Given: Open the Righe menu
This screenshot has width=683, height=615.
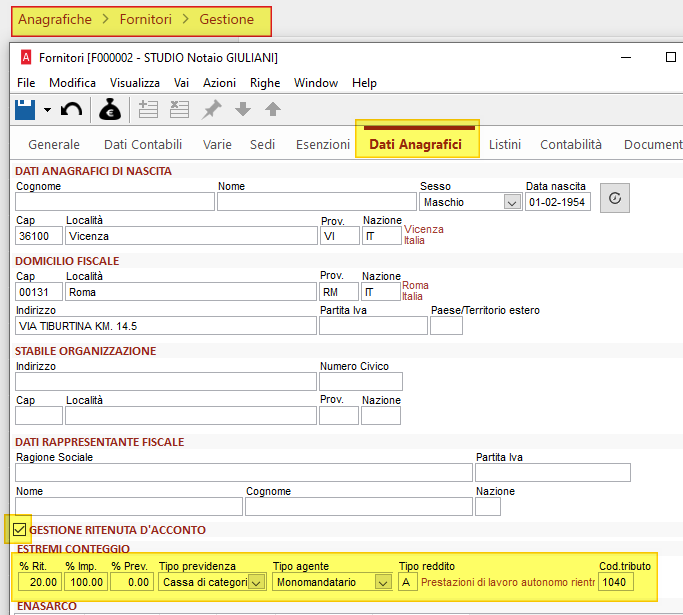Looking at the screenshot, I should coord(265,83).
